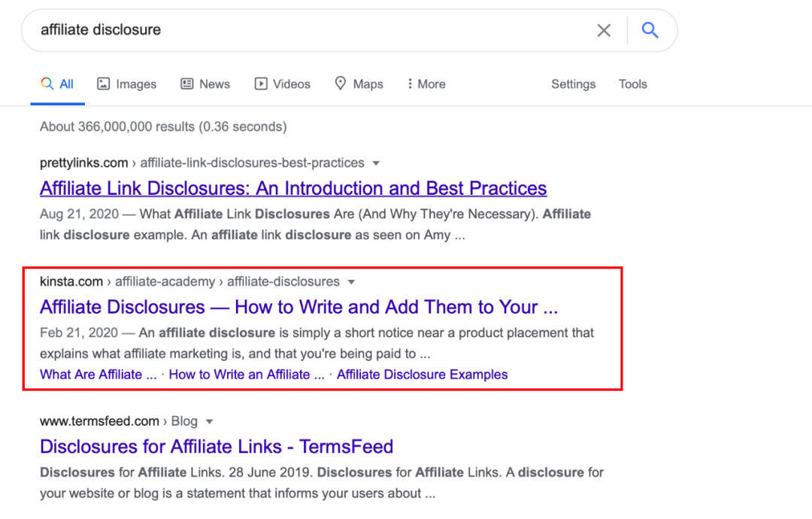The width and height of the screenshot is (812, 519).
Task: Click the Videos tab play icon
Action: tap(261, 83)
